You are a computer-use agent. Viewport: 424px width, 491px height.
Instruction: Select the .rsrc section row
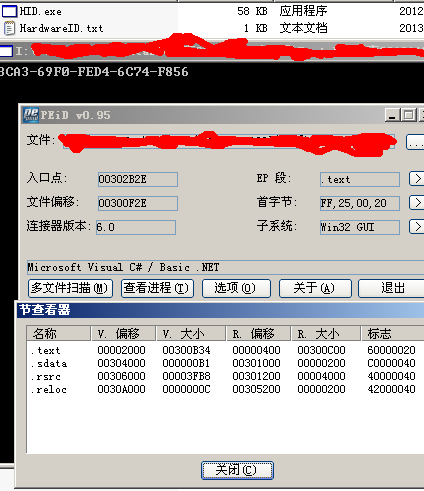click(x=225, y=376)
